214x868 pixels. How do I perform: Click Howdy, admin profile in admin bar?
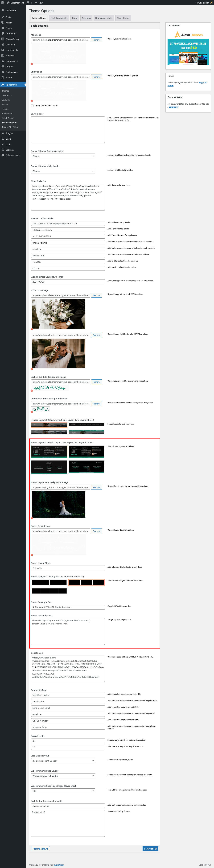click(x=204, y=2)
